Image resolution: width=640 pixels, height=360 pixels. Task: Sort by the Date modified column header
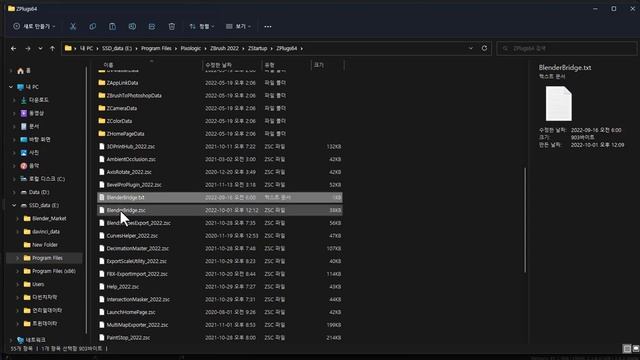232,65
